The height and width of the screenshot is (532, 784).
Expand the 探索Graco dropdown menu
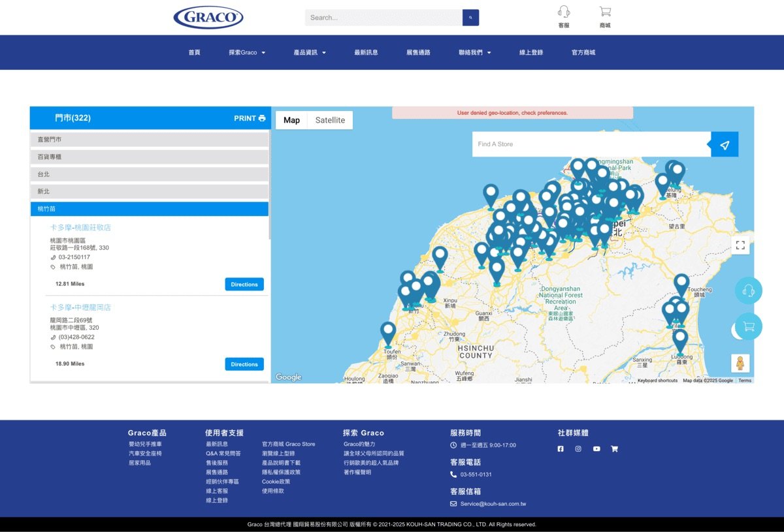pyautogui.click(x=247, y=52)
